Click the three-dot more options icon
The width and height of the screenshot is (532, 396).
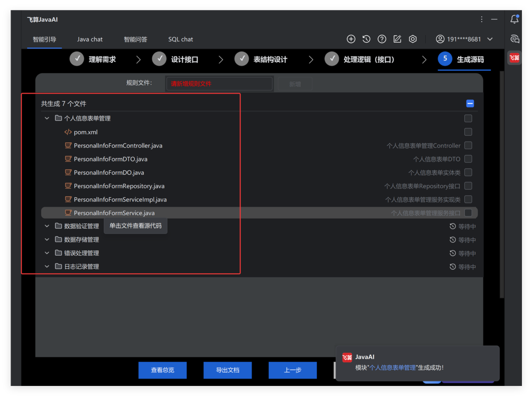click(481, 19)
